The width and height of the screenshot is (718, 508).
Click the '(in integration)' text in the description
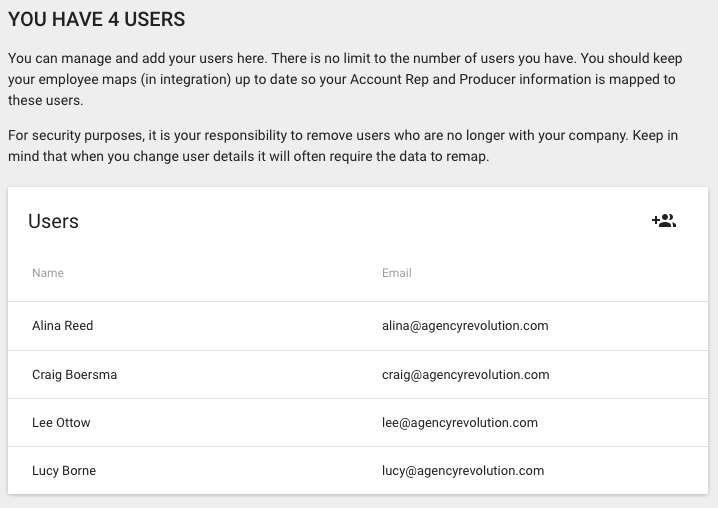pyautogui.click(x=185, y=79)
